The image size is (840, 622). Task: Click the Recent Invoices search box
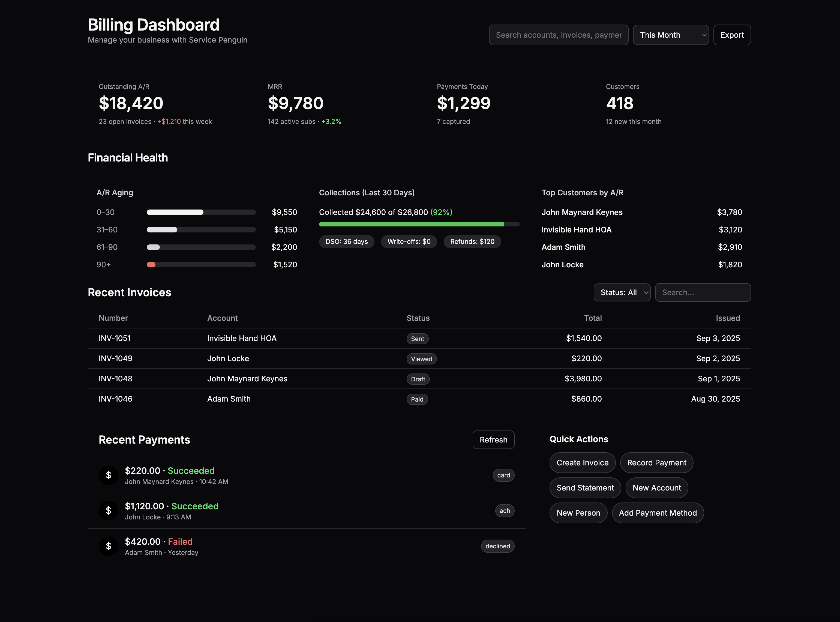pyautogui.click(x=702, y=292)
